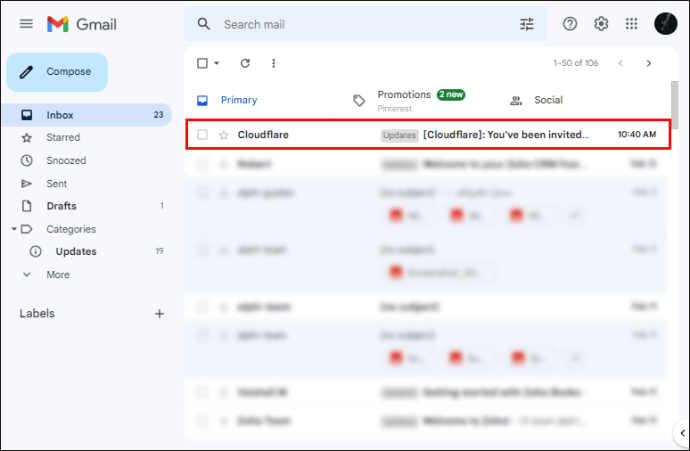Open the select dropdown arrow
Image resolution: width=690 pixels, height=451 pixels.
coord(217,63)
